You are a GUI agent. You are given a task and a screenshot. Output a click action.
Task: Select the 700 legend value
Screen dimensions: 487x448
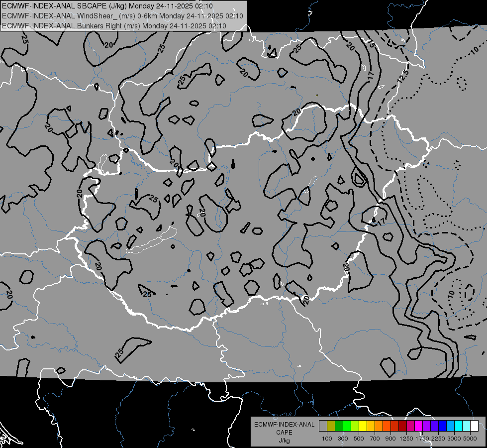375,439
